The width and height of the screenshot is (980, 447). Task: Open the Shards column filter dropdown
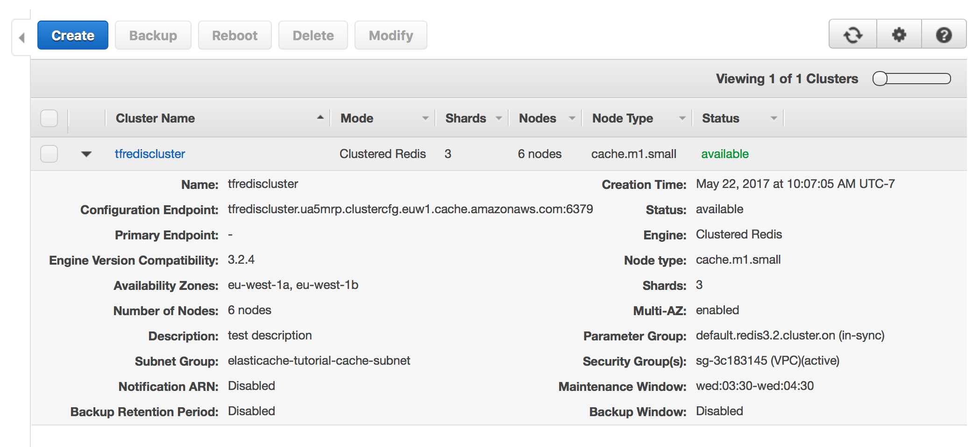(x=499, y=118)
